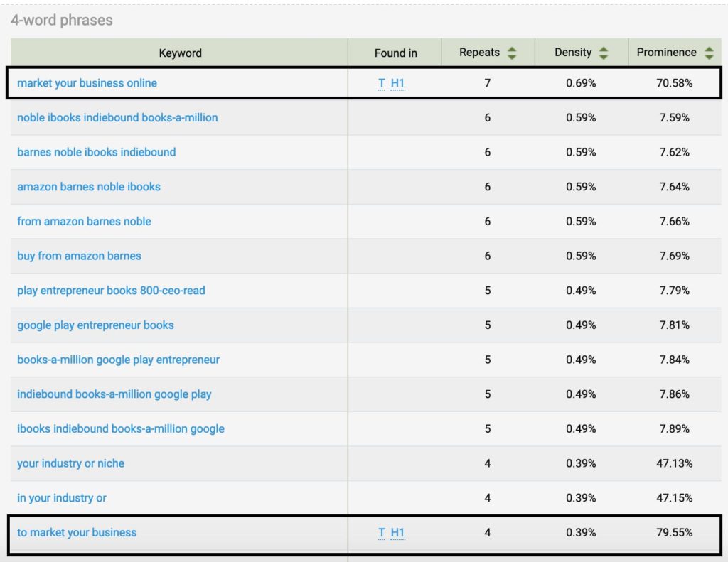Select prominence value 7.84%
The height and width of the screenshot is (562, 728).
[674, 360]
